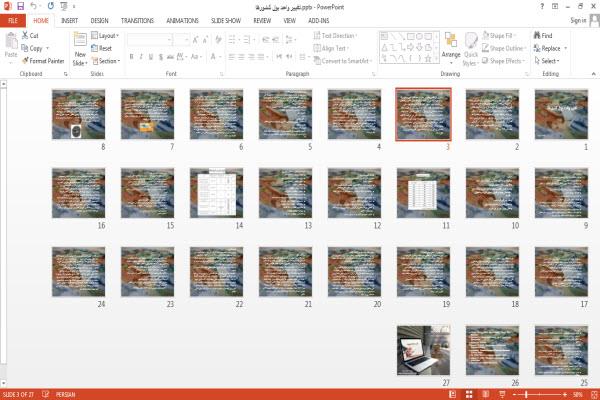Select slide 14 thumbnail with table
This screenshot has height=400, width=600.
tap(216, 193)
